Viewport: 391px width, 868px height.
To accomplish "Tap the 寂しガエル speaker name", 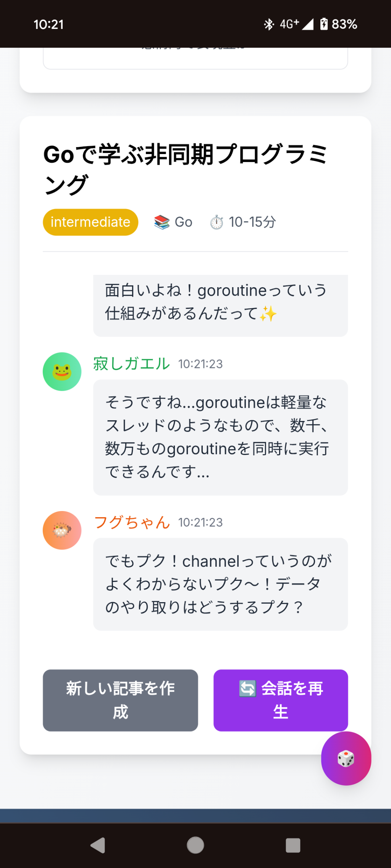I will [x=132, y=364].
